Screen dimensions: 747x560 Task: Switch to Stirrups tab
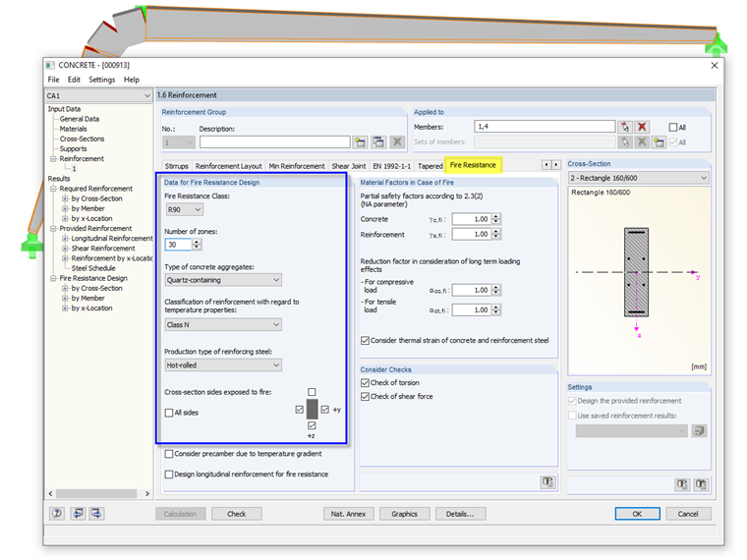pyautogui.click(x=177, y=166)
